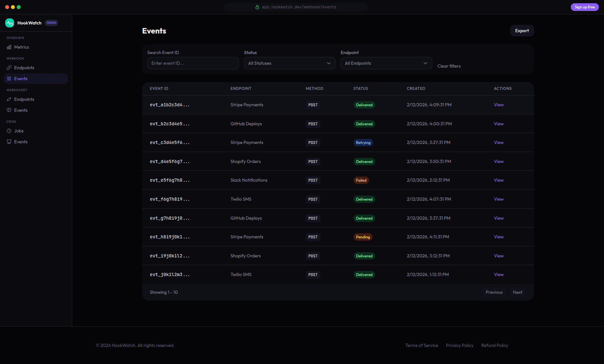Select the webhook Endpoints link icon
Image resolution: width=604 pixels, height=364 pixels.
[x=10, y=68]
